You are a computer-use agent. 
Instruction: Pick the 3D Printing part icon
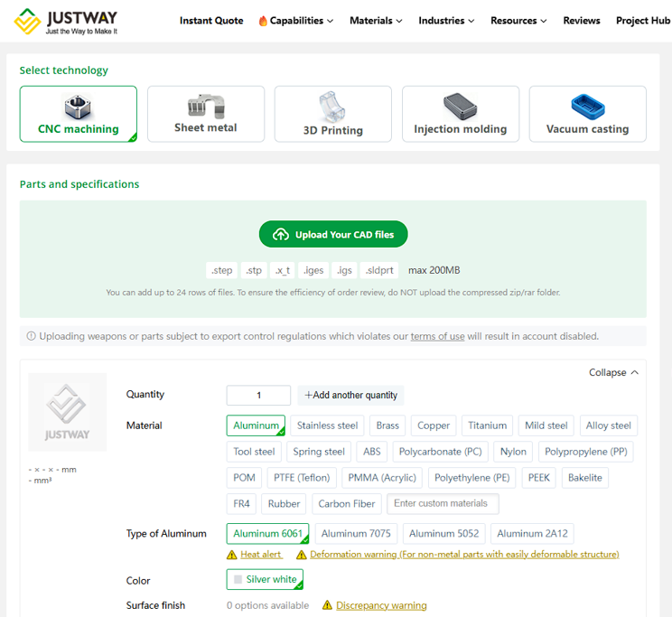coord(332,107)
